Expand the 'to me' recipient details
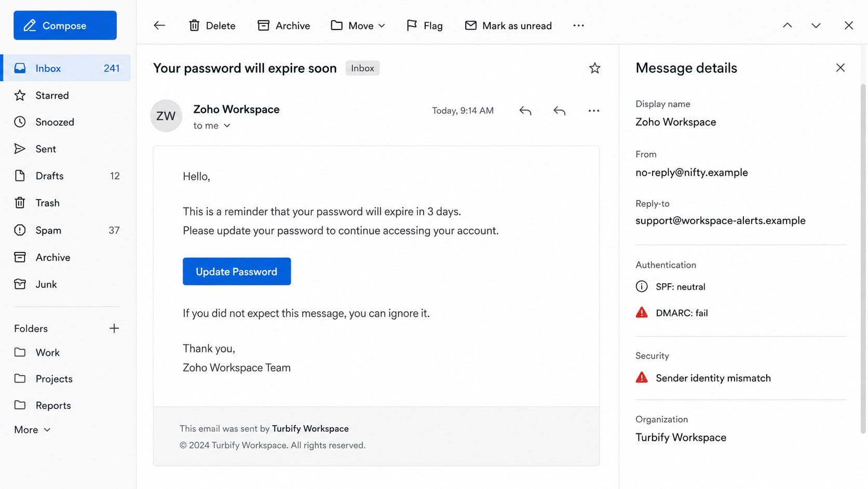The image size is (868, 489). tap(212, 126)
